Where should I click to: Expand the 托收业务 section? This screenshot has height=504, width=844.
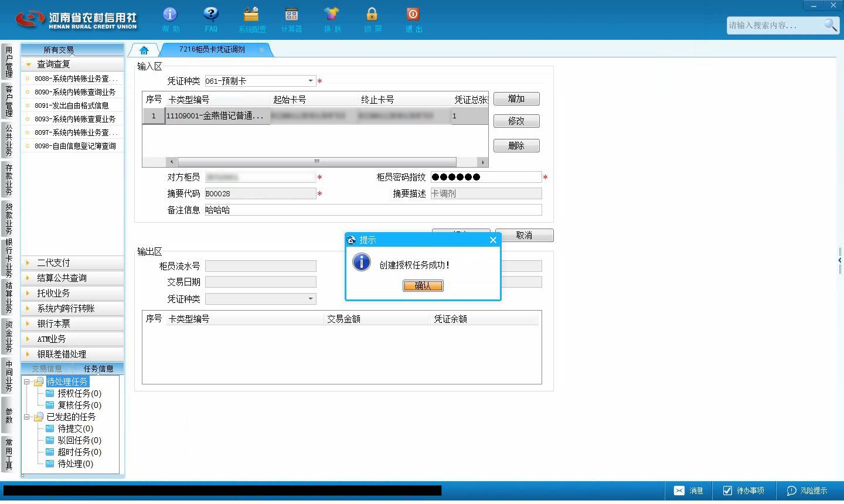click(x=73, y=293)
